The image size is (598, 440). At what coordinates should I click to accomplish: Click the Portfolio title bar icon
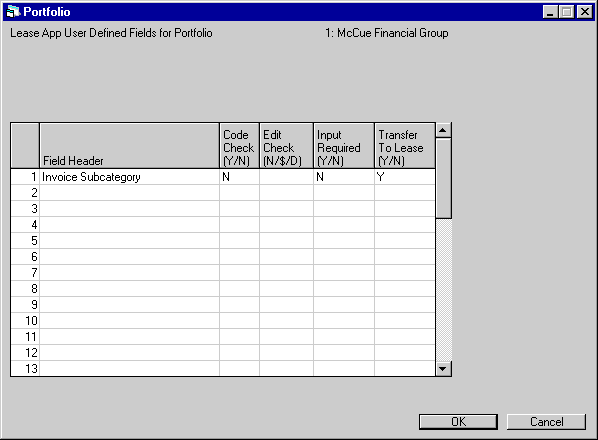[x=13, y=12]
